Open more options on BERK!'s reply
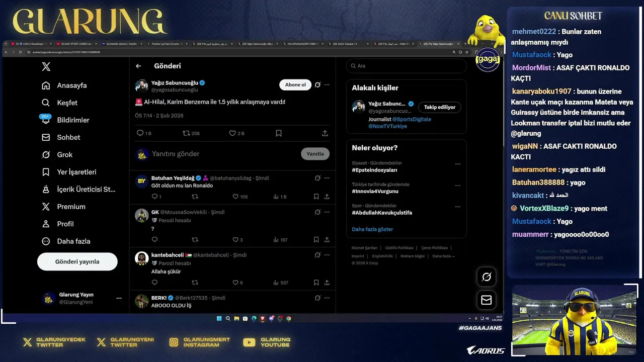The width and height of the screenshot is (644, 362). pos(327,298)
